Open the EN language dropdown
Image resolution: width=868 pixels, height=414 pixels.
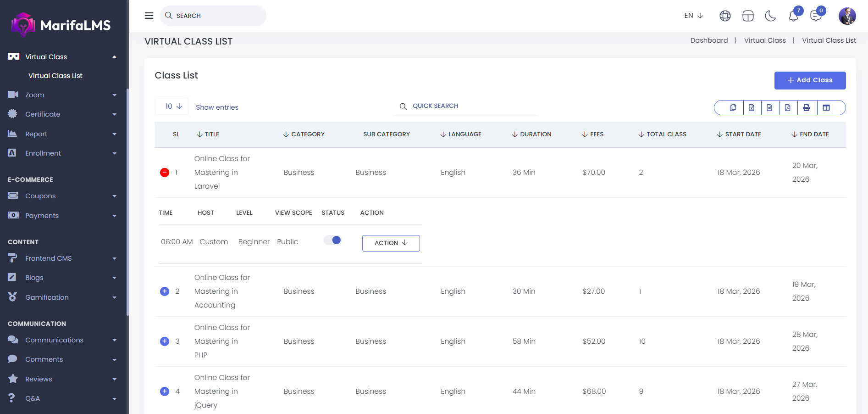693,16
